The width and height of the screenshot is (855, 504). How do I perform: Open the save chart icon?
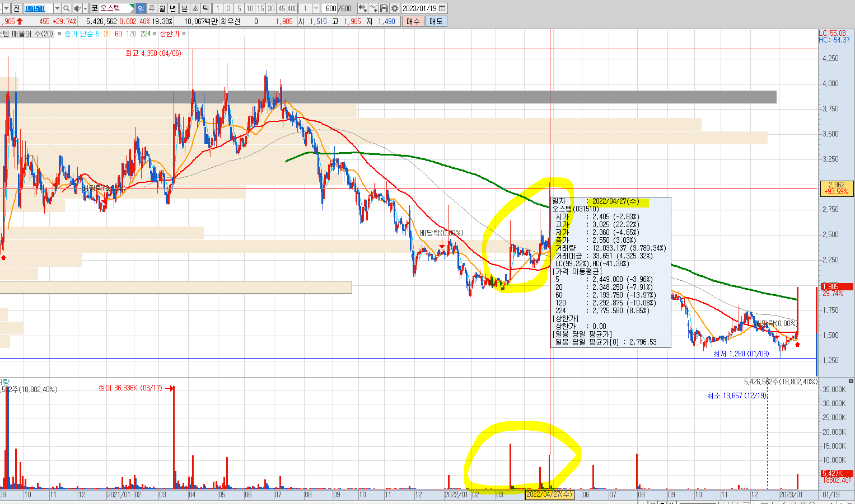click(x=384, y=8)
